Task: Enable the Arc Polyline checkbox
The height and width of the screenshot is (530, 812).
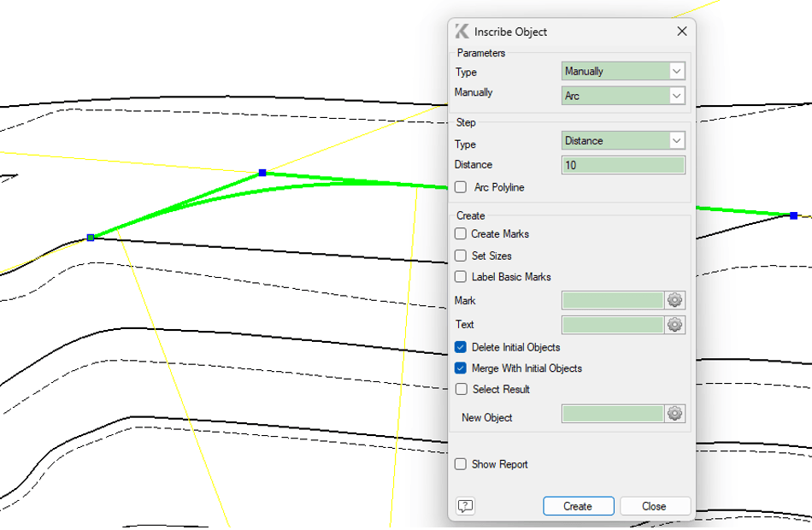Action: pyautogui.click(x=462, y=187)
